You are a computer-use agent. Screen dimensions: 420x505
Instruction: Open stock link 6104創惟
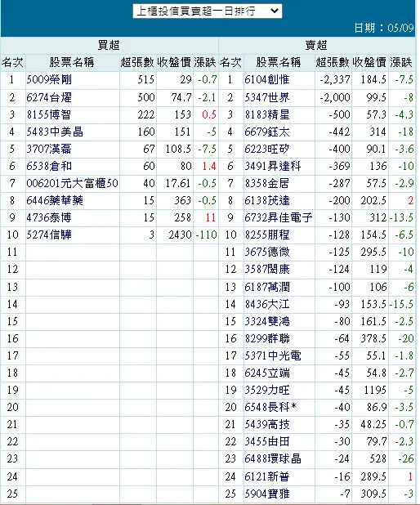(267, 79)
